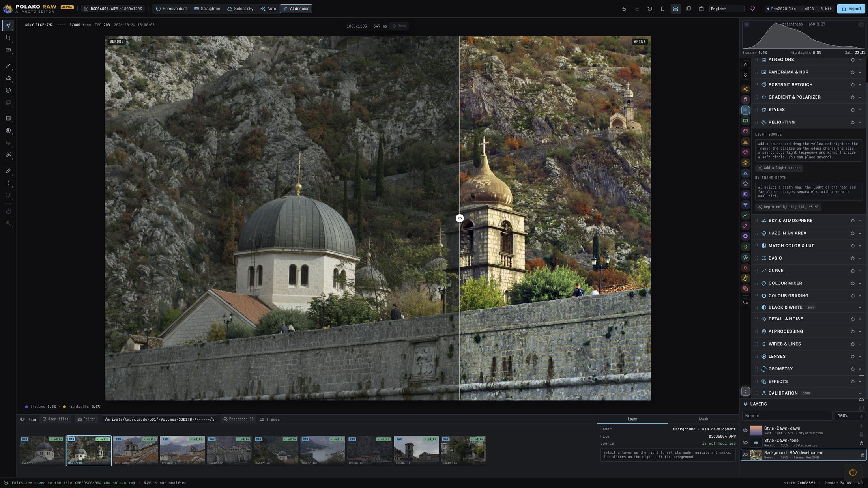The image size is (868, 488).
Task: Expand the Basic panel
Action: pos(808,258)
